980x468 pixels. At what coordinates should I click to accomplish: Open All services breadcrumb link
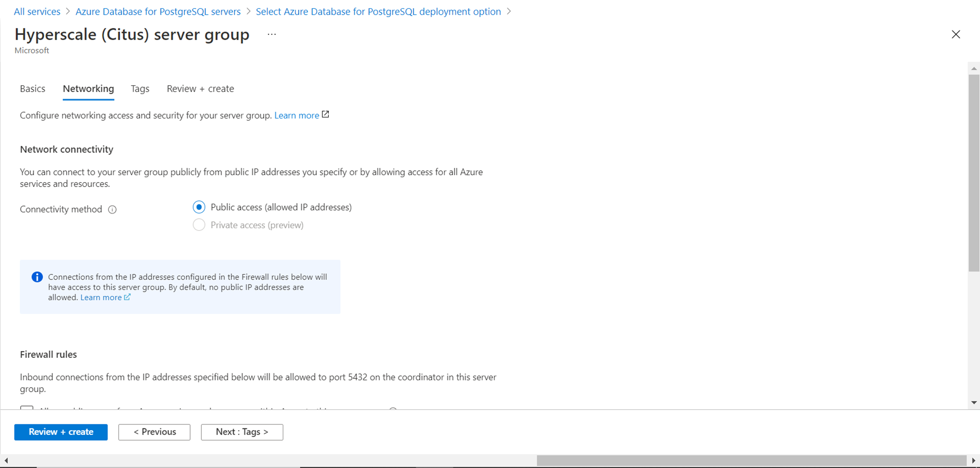click(x=37, y=12)
